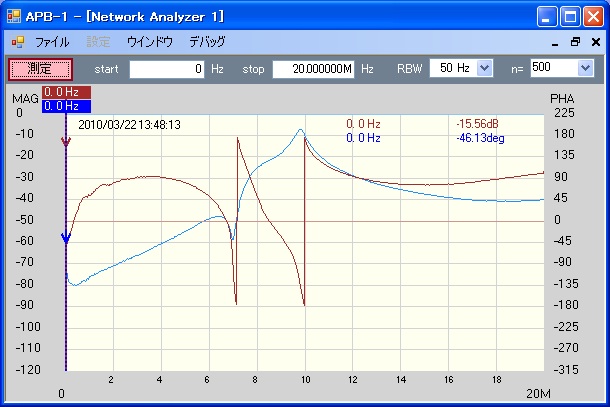Click the blue marker arrow on the graph
The image size is (610, 407).
[x=66, y=238]
